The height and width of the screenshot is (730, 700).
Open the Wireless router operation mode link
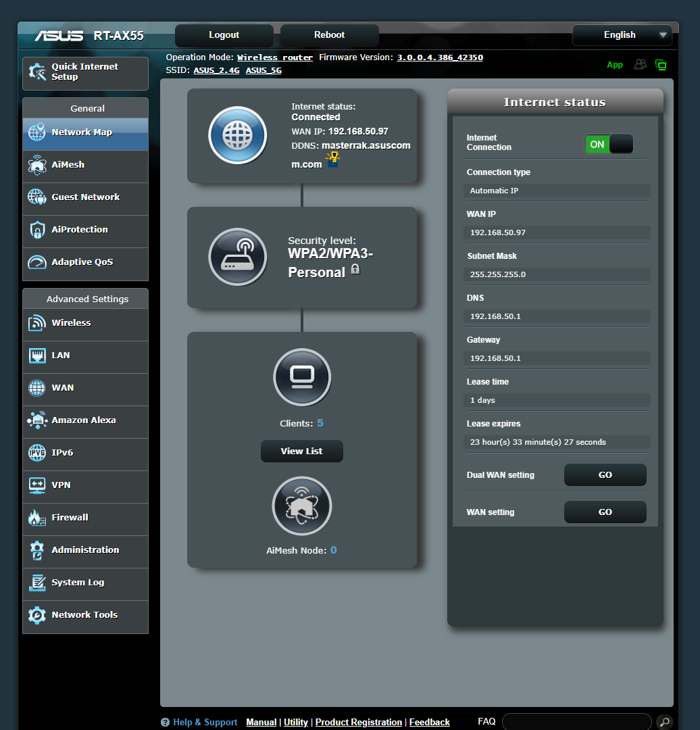coord(274,57)
